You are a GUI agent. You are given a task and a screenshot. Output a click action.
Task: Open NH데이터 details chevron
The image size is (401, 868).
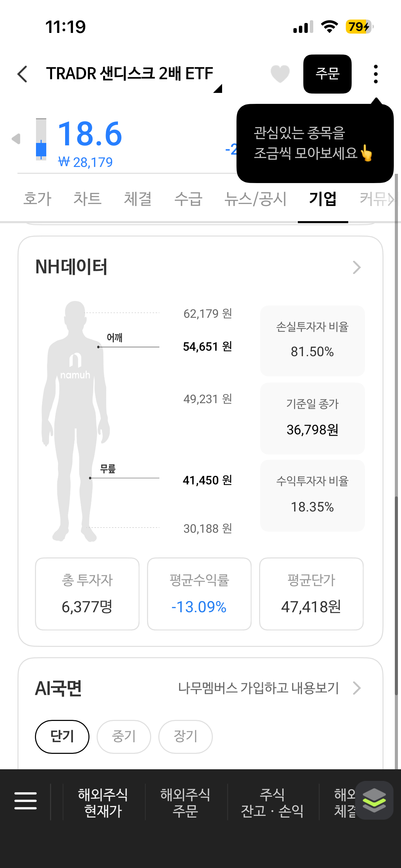pos(356,267)
